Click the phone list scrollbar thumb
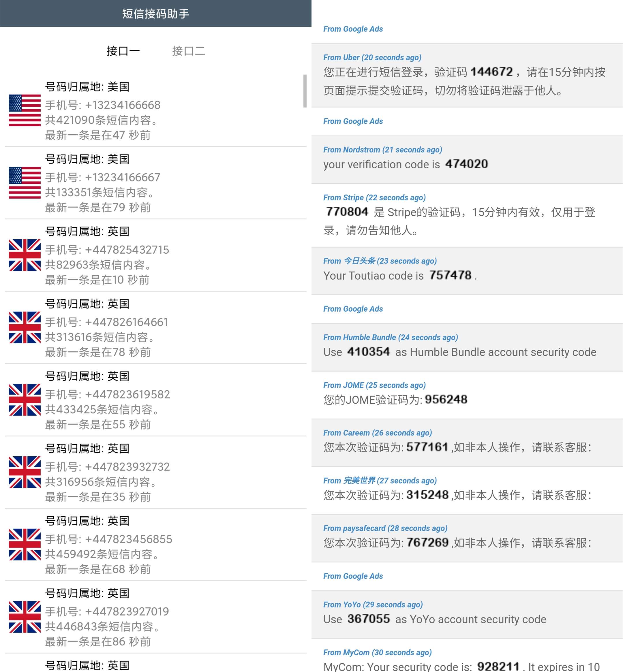Screen dimensions: 623x672 tap(305, 91)
